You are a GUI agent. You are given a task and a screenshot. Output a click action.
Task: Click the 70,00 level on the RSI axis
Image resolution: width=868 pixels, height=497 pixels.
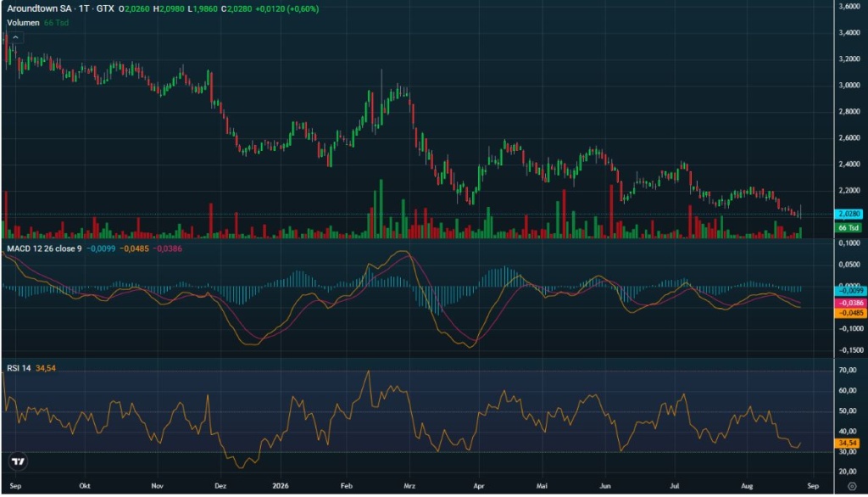click(x=848, y=370)
